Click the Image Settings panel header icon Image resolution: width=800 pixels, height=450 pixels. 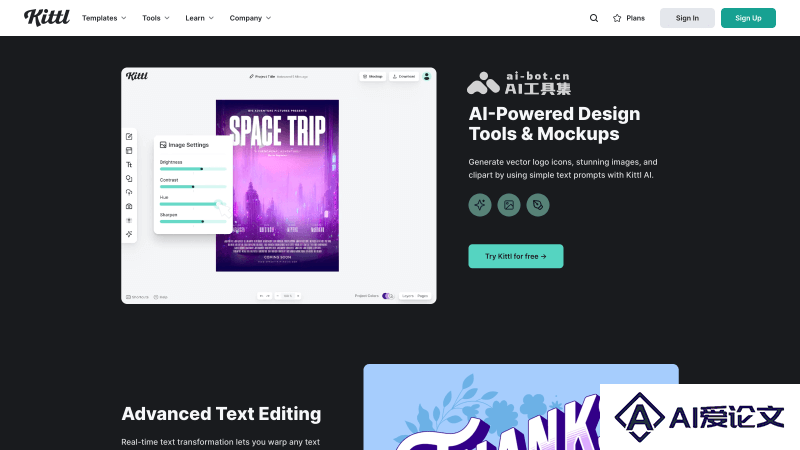click(163, 145)
